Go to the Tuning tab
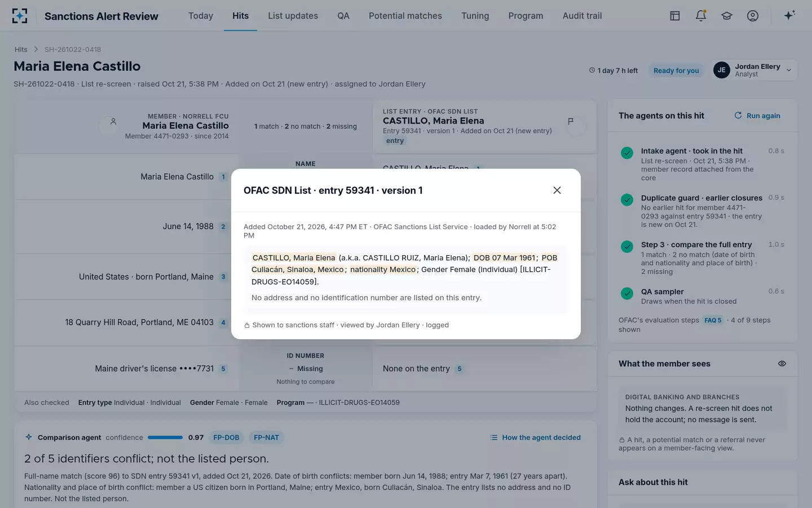The width and height of the screenshot is (812, 508). 475,16
